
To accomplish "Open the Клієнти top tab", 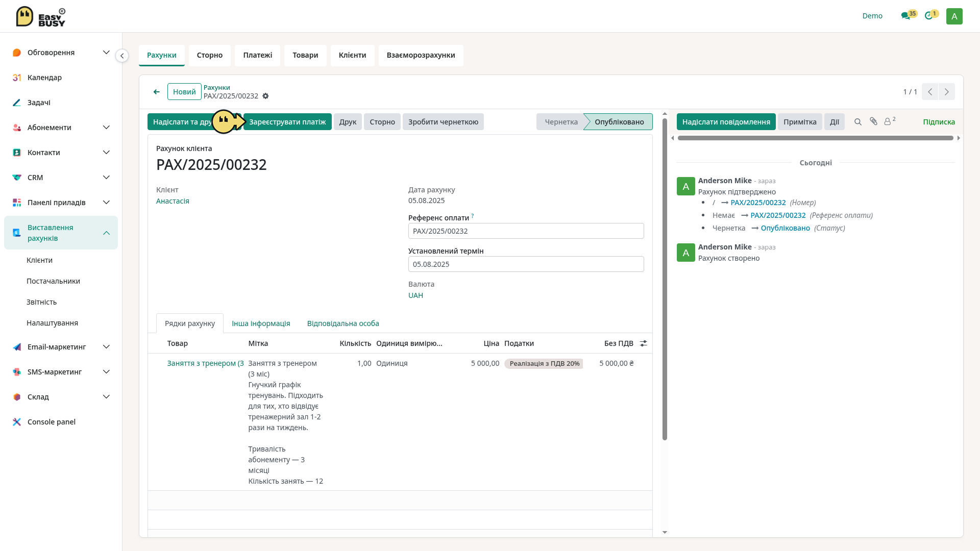I will 353,55.
